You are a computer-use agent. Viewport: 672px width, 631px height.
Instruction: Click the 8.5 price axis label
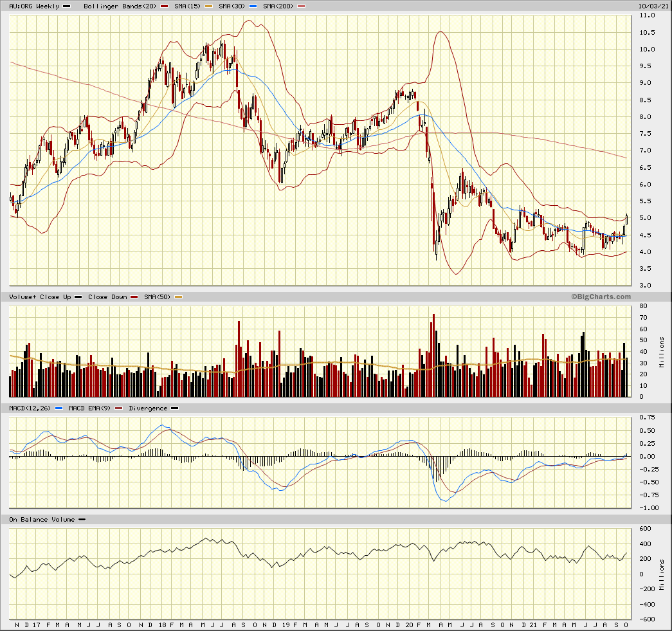646,100
